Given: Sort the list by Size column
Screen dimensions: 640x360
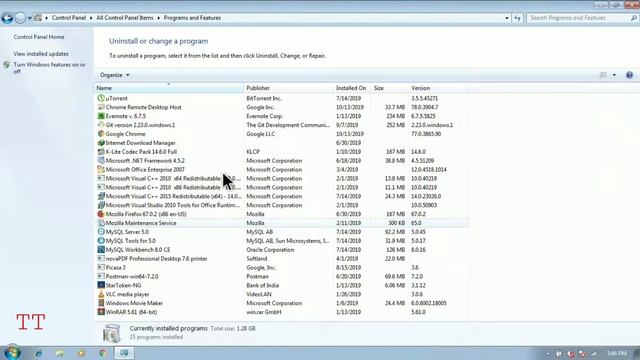Looking at the screenshot, I should [389, 88].
